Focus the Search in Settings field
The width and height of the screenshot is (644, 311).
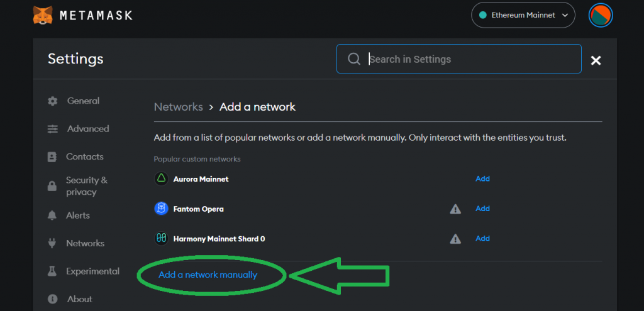point(458,59)
